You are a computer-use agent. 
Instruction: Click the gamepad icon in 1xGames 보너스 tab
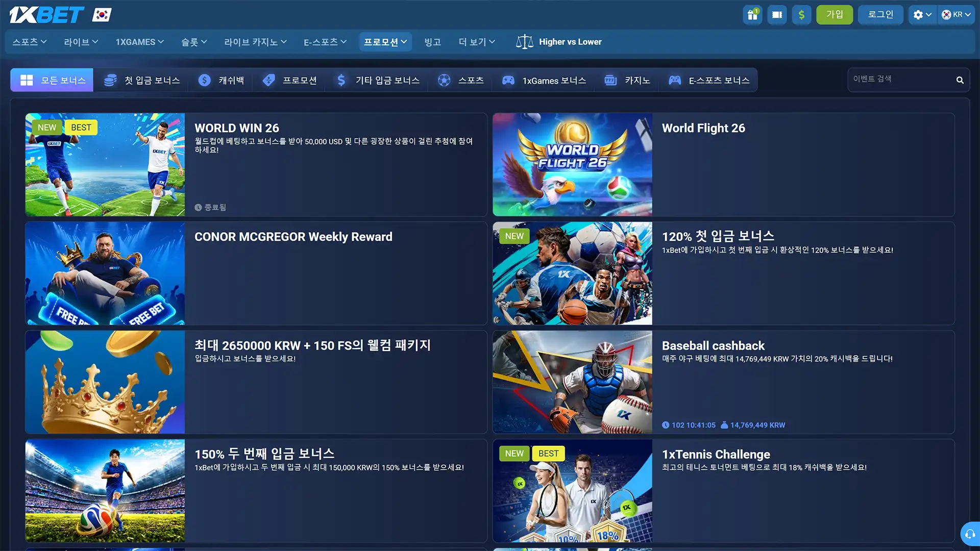(508, 80)
